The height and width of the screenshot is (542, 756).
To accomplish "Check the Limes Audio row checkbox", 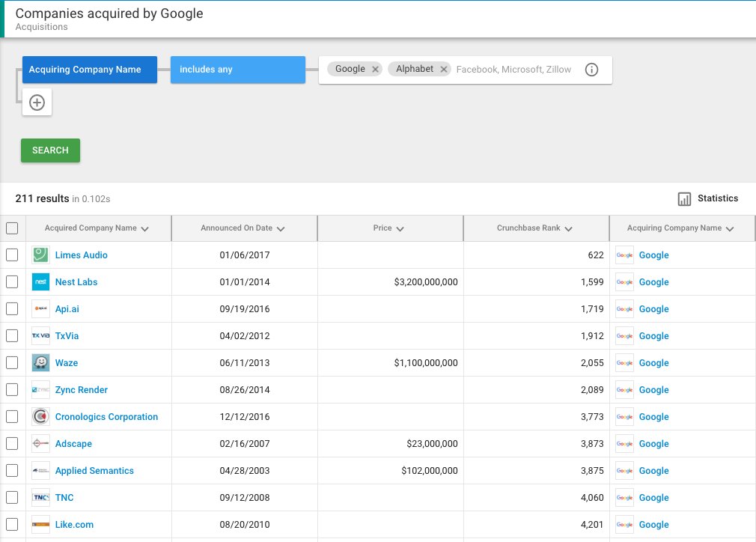I will 12,255.
